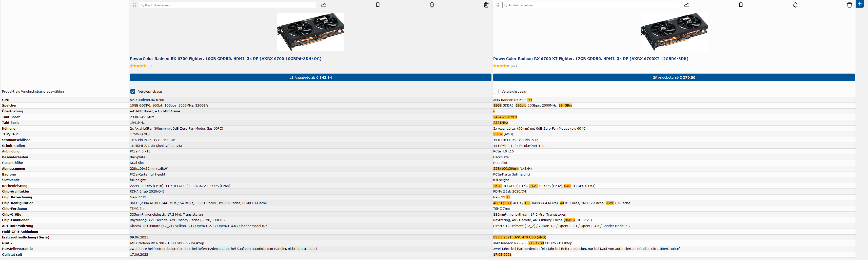Viewport: 868px width, 260px height.
Task: Open PowerColor RX 6700 XT Fighter 12GB link
Action: click(591, 59)
